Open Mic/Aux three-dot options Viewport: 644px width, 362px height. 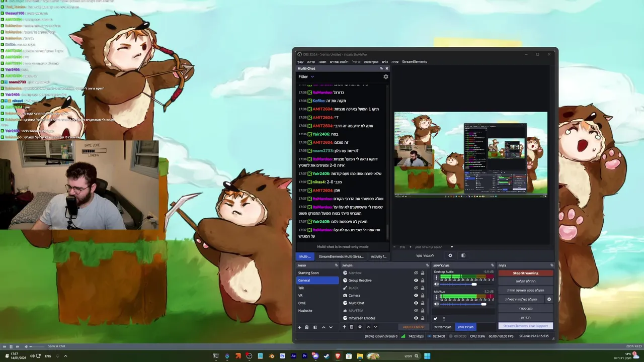point(436,297)
